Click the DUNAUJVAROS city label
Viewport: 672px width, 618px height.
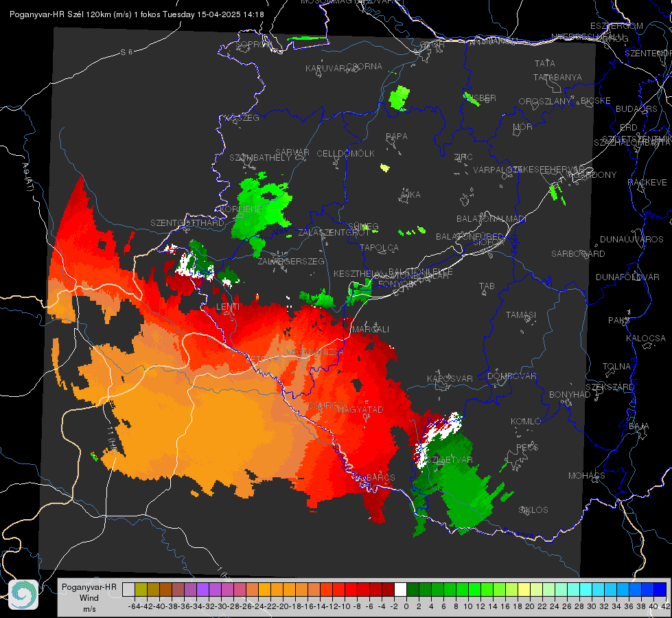632,240
